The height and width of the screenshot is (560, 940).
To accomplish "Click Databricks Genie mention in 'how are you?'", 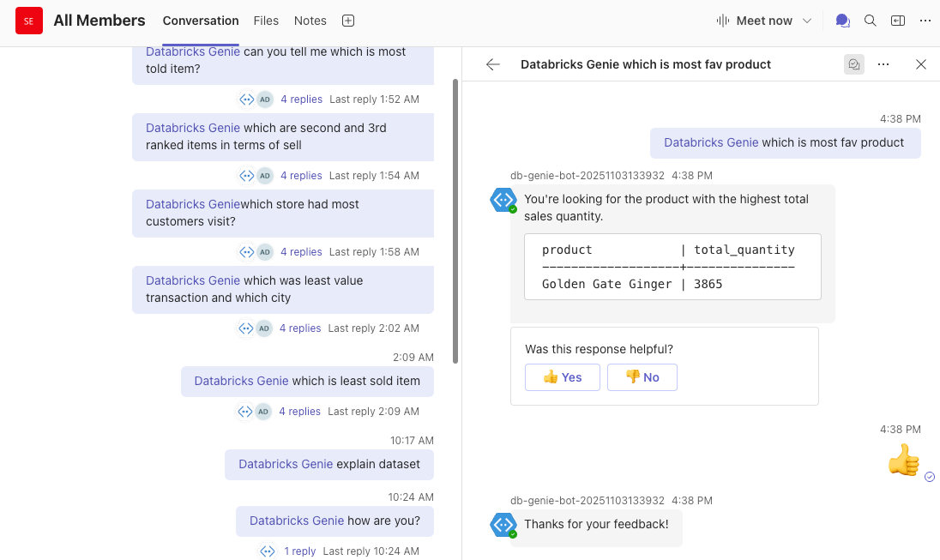I will 297,521.
